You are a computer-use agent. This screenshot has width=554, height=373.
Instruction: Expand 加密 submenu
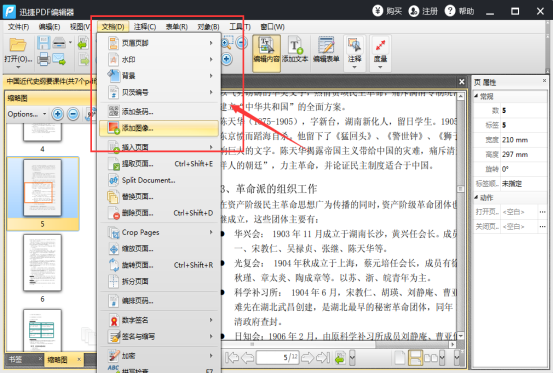tap(159, 356)
